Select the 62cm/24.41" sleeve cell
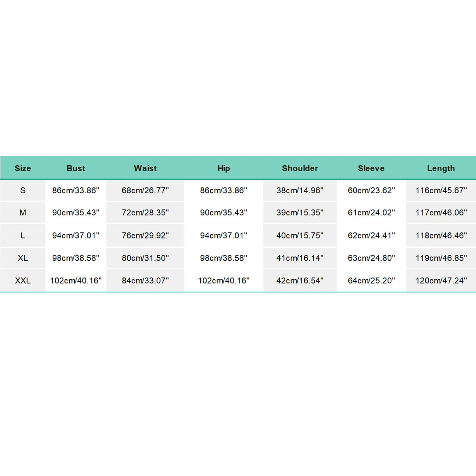Screen dimensions: 476x476 coord(371,236)
